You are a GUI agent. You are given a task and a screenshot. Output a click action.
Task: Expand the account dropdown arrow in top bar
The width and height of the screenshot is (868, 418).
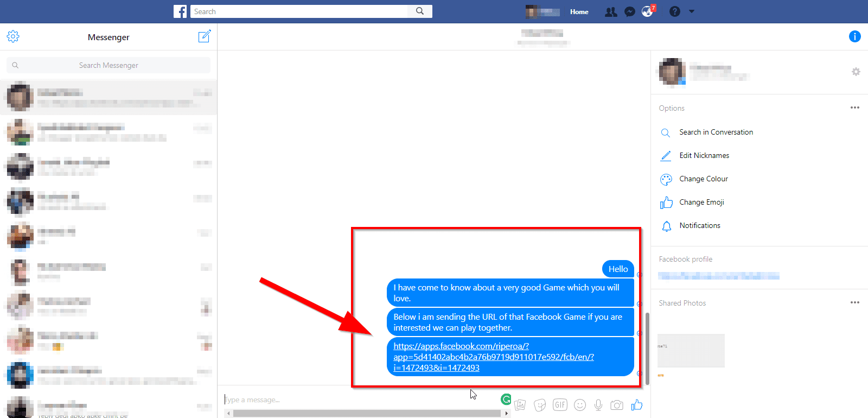click(692, 11)
